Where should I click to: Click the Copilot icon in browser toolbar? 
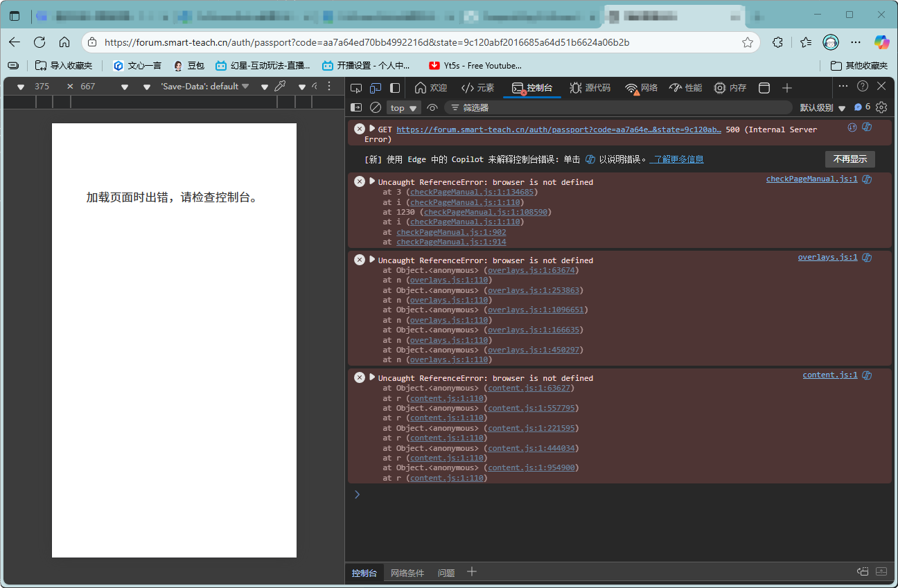(881, 42)
